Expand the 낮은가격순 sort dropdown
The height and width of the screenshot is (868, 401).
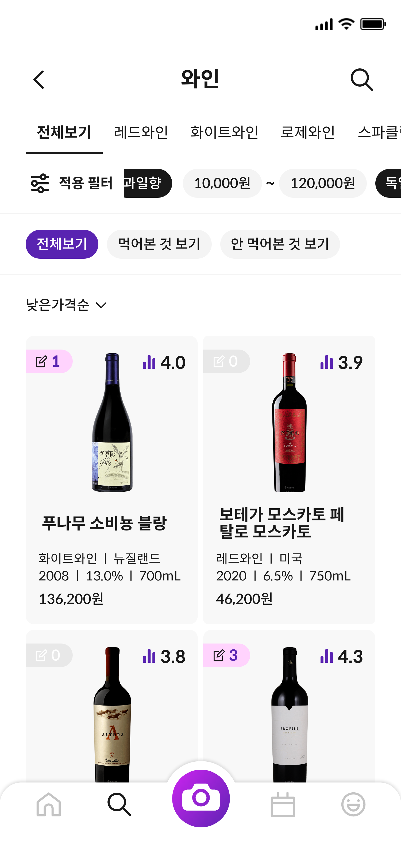(x=66, y=305)
